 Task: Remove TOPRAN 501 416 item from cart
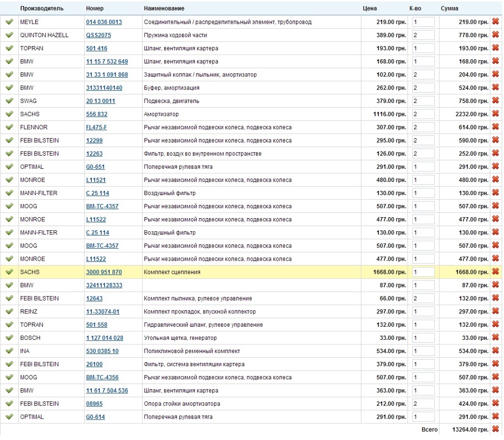tap(495, 48)
